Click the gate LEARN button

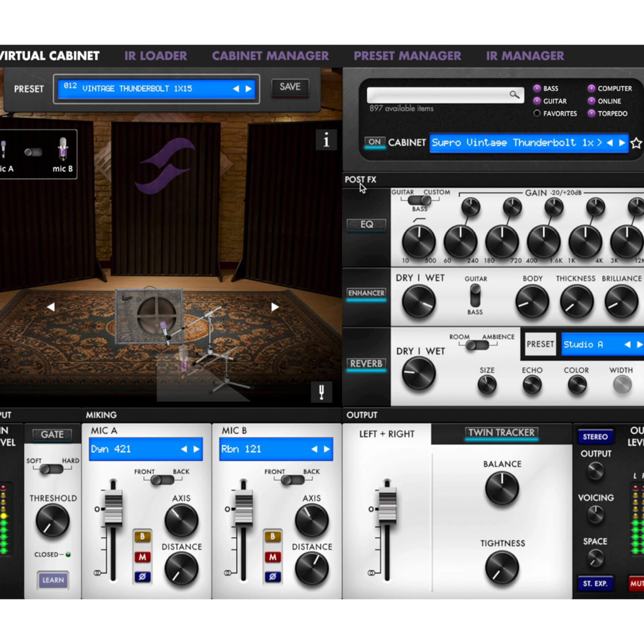click(x=53, y=580)
